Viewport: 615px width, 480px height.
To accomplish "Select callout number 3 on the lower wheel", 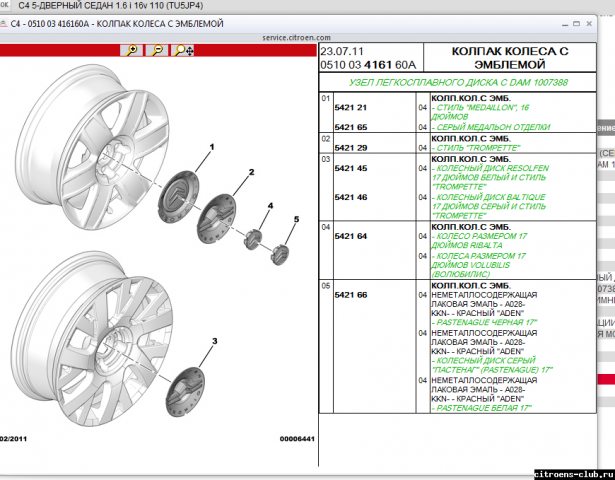I will pos(213,342).
